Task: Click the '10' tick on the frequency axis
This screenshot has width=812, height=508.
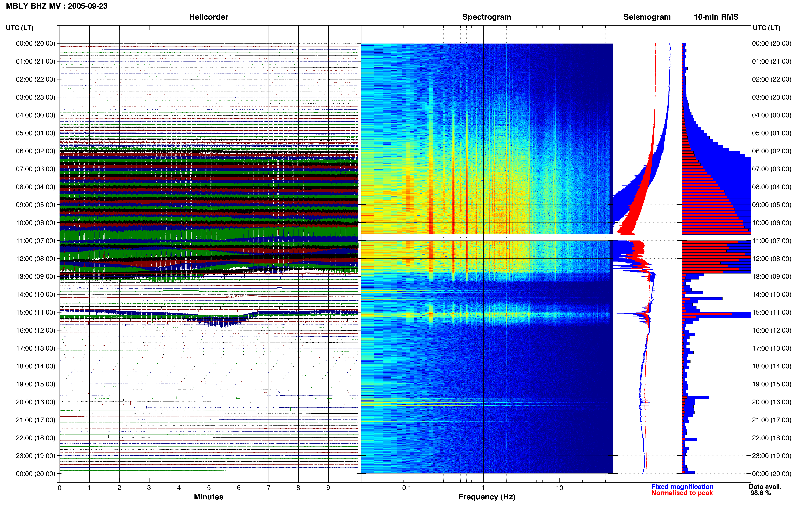Action: (x=559, y=487)
